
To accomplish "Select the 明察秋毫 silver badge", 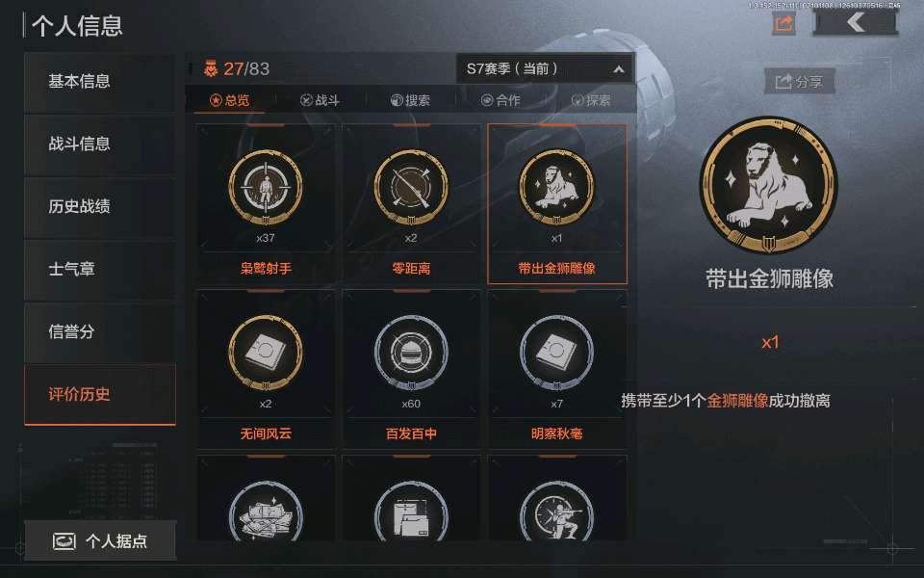I will tap(557, 369).
